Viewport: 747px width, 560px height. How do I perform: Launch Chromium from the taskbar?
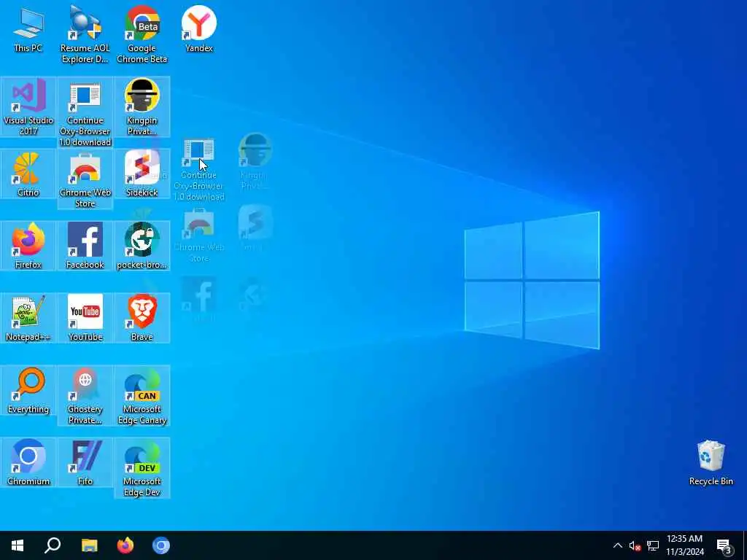tap(161, 545)
